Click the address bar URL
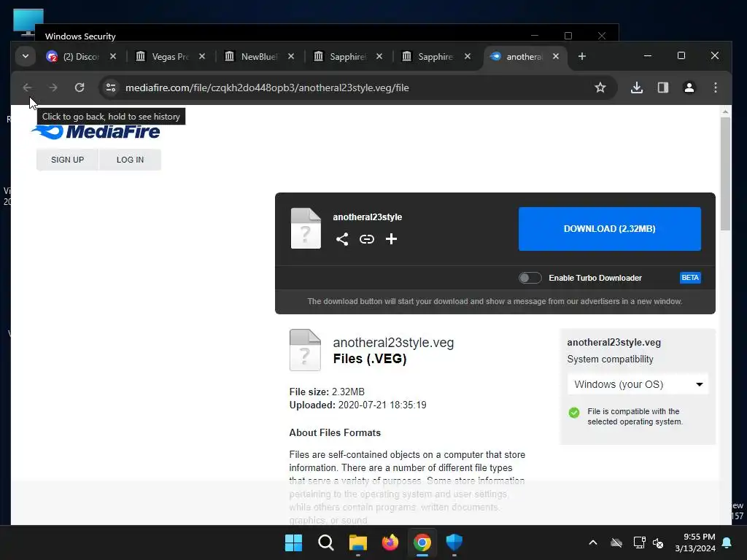This screenshot has height=560, width=747. pyautogui.click(x=267, y=87)
